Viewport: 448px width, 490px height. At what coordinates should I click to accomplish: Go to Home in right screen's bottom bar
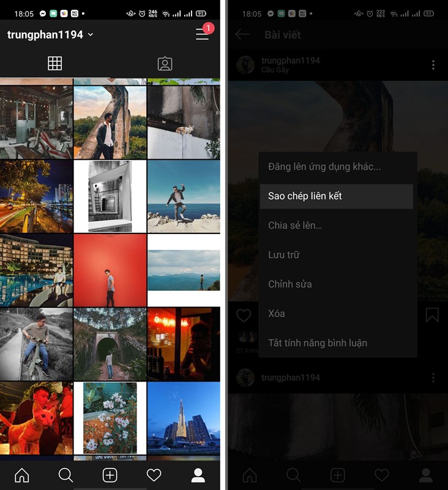coord(250,475)
